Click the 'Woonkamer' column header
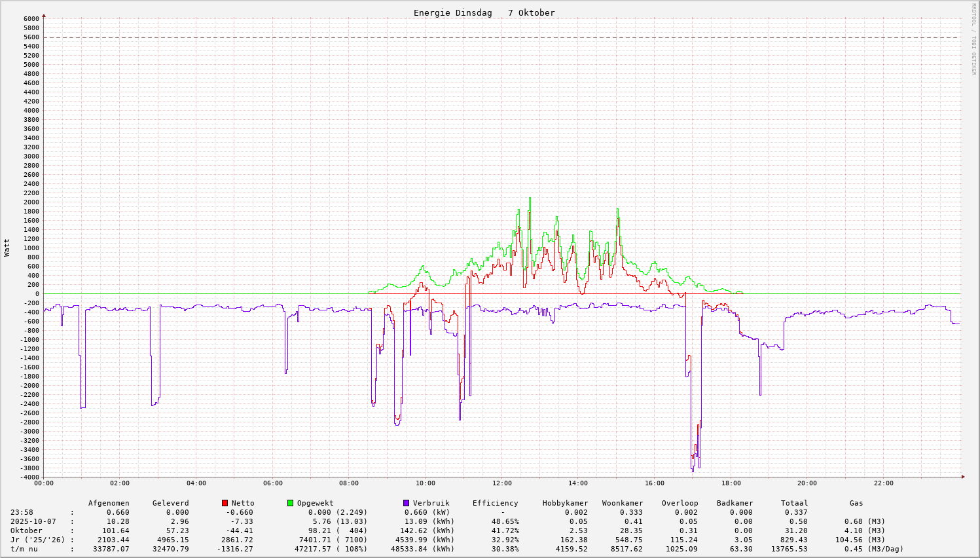The height and width of the screenshot is (558, 980). [x=623, y=503]
